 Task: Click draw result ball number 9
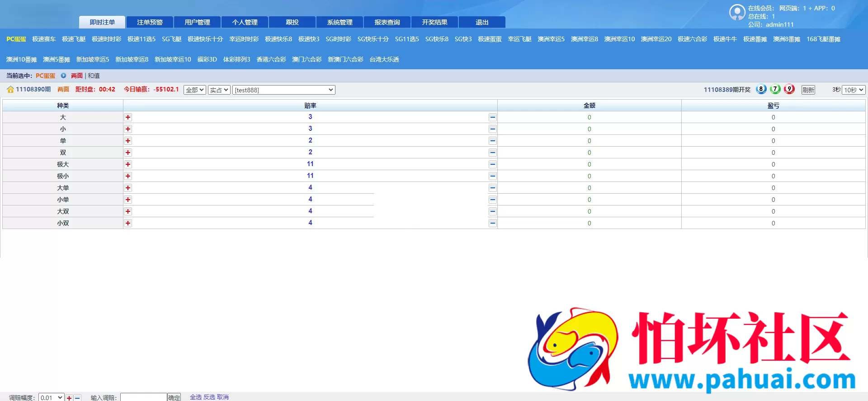(789, 89)
